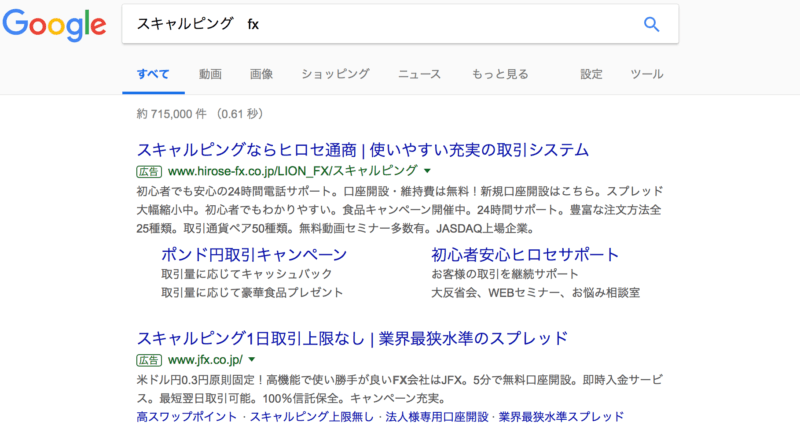Select the すべて tab
The width and height of the screenshot is (800, 437).
[x=153, y=74]
